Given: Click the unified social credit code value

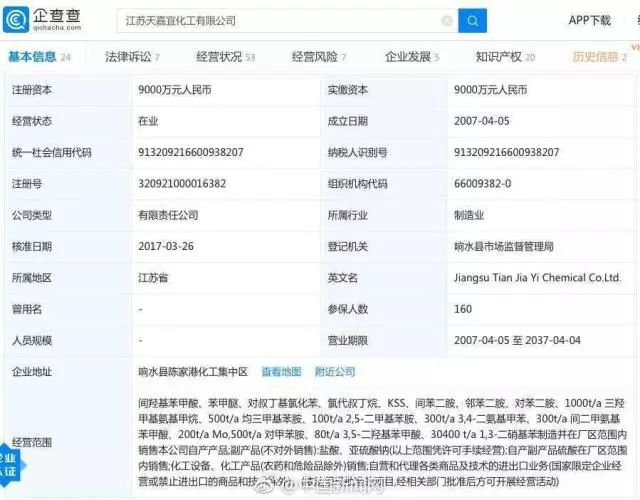Looking at the screenshot, I should tap(191, 152).
